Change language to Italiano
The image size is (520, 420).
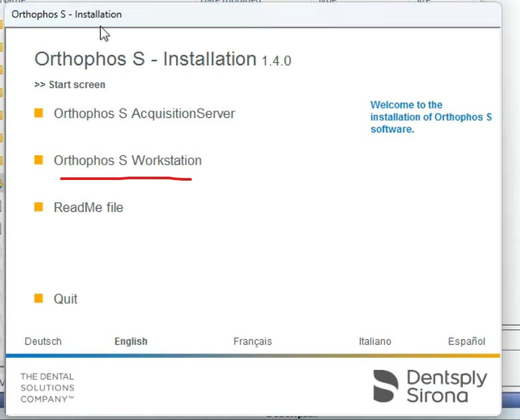(375, 341)
